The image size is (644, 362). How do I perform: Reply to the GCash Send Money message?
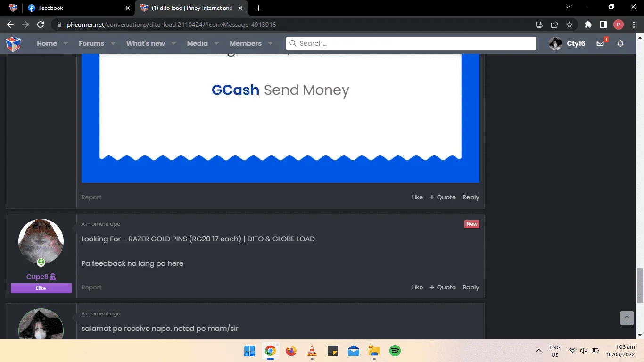[471, 197]
